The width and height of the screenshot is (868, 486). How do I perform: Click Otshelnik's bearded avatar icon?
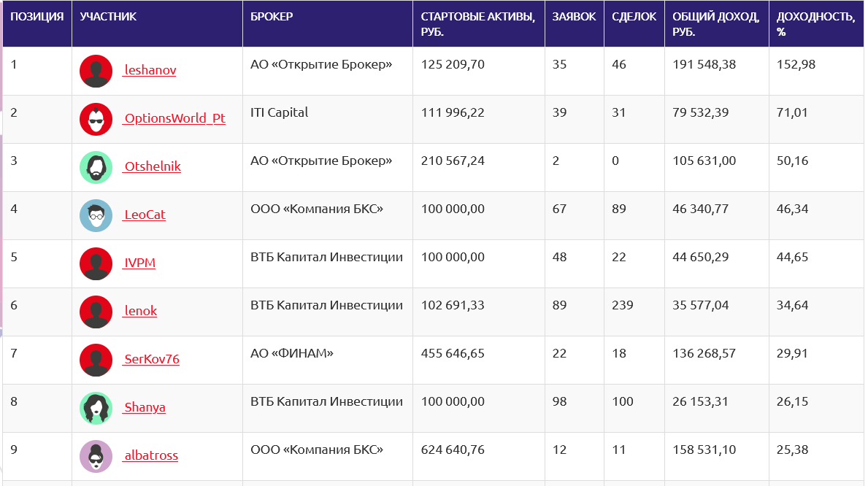click(96, 167)
